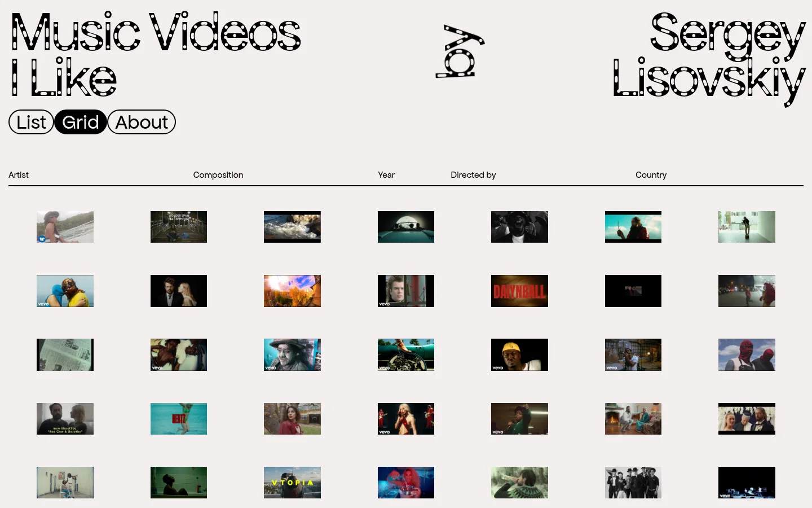This screenshot has width=812, height=508.
Task: Open the Red Cow & Dorothy captioned thumbnail
Action: (x=65, y=419)
